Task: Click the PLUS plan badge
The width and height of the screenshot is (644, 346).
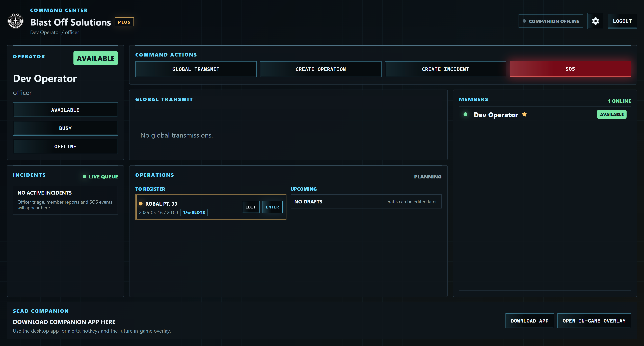Action: (x=124, y=22)
